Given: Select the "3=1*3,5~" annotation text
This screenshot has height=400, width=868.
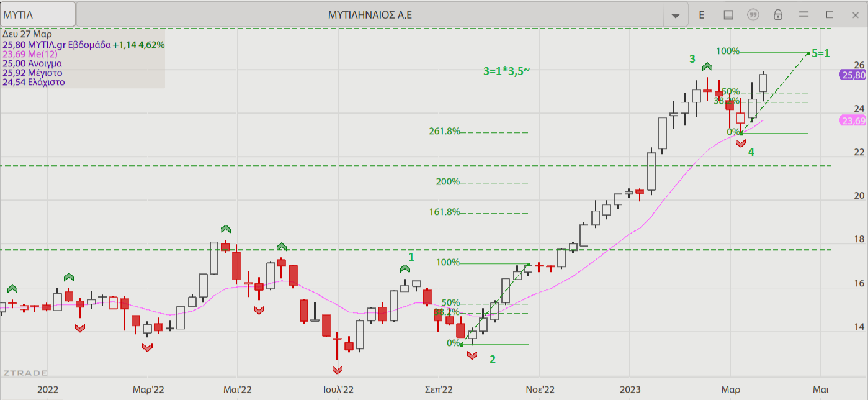Looking at the screenshot, I should click(x=507, y=71).
